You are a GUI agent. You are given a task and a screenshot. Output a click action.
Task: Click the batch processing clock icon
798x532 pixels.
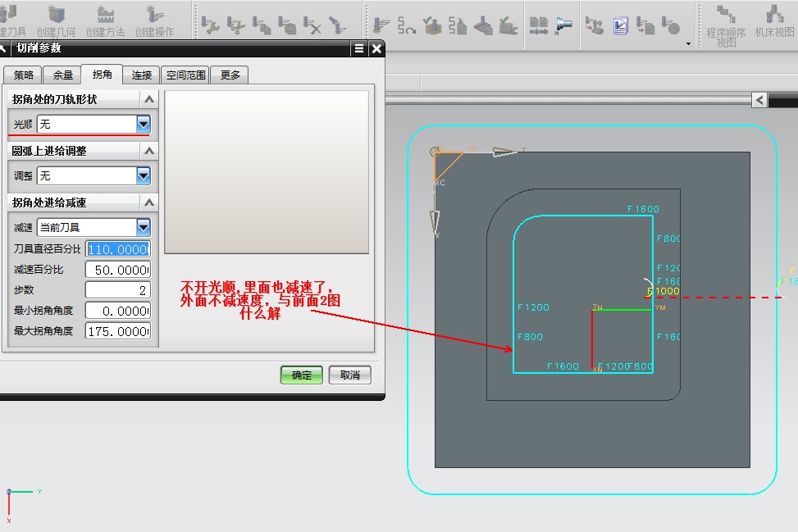(x=671, y=25)
